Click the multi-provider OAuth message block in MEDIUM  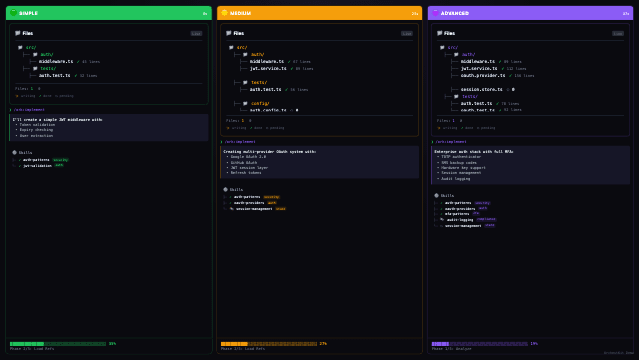(x=320, y=162)
